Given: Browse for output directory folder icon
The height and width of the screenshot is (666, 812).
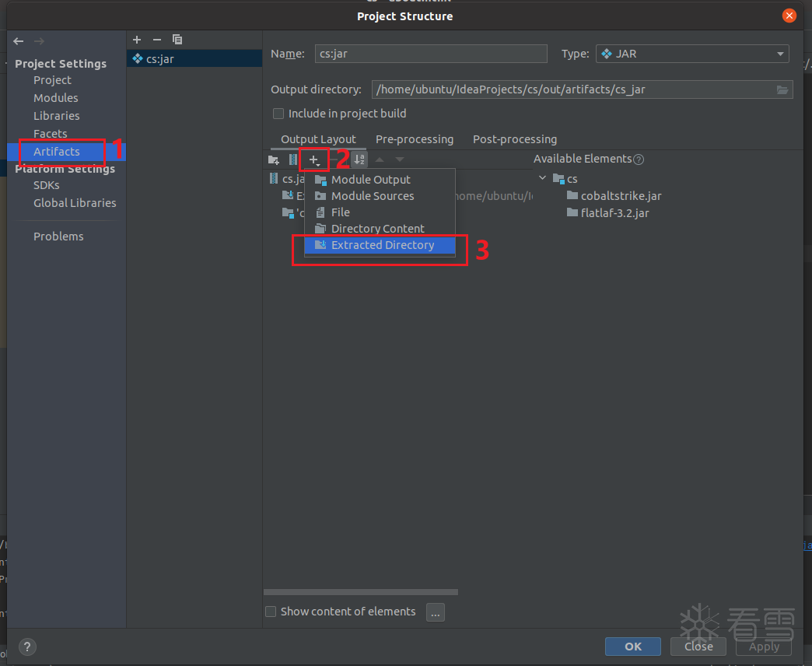Looking at the screenshot, I should point(782,89).
